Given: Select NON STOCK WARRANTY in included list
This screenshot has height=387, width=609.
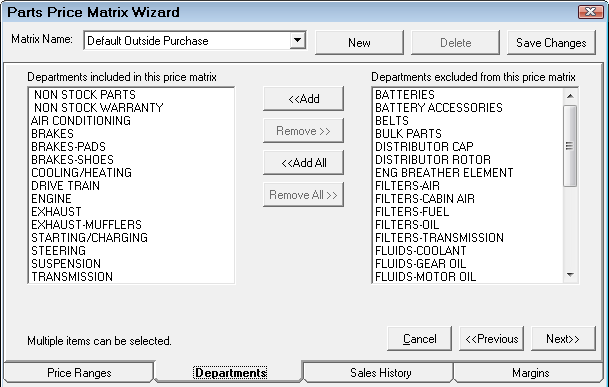Looking at the screenshot, I should coord(131,108).
